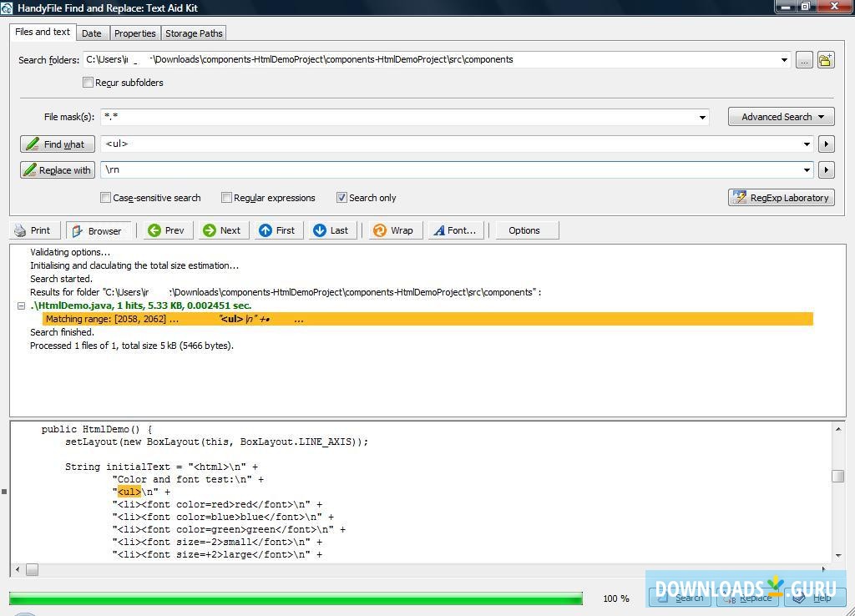Go to the Prev search match
855x616 pixels.
point(165,230)
